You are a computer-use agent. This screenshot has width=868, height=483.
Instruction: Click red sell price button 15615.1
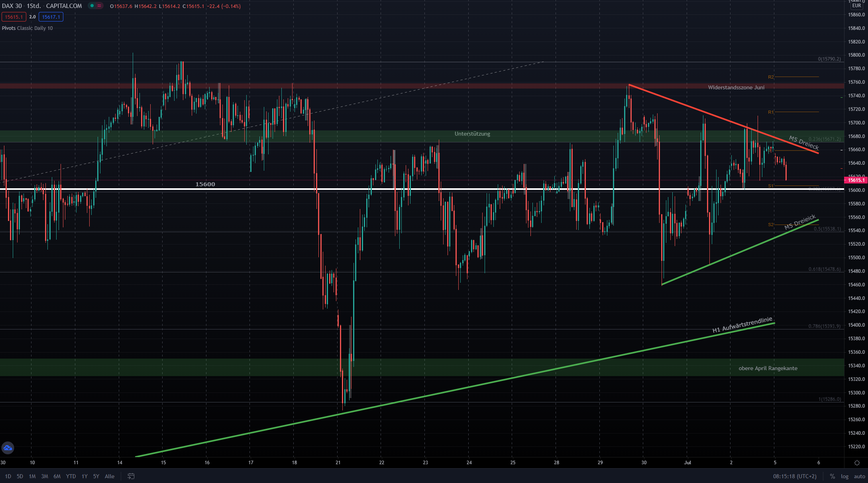coord(14,17)
